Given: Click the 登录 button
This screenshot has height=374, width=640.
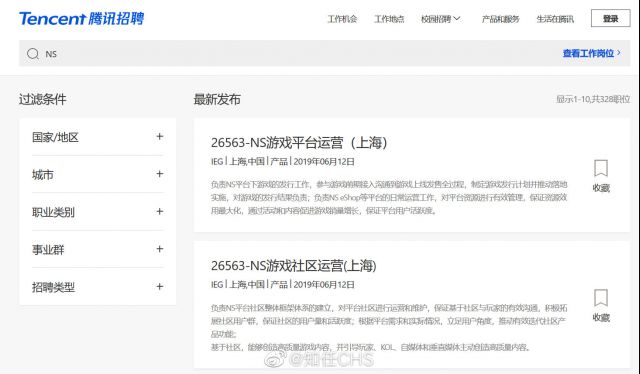Looking at the screenshot, I should click(x=611, y=18).
